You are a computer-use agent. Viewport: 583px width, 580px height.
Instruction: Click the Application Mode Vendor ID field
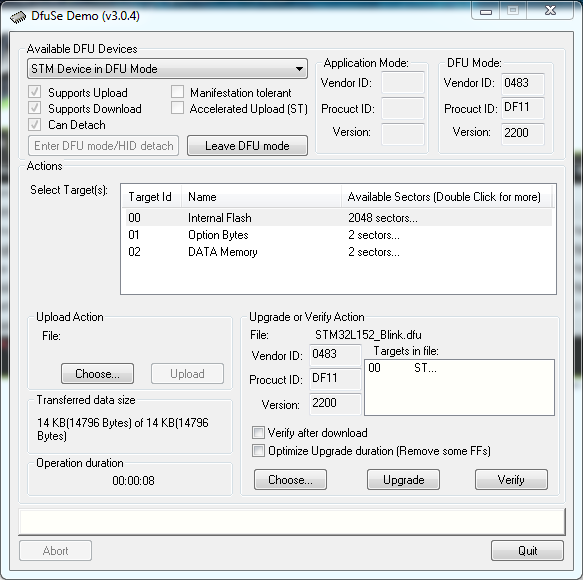pyautogui.click(x=403, y=83)
